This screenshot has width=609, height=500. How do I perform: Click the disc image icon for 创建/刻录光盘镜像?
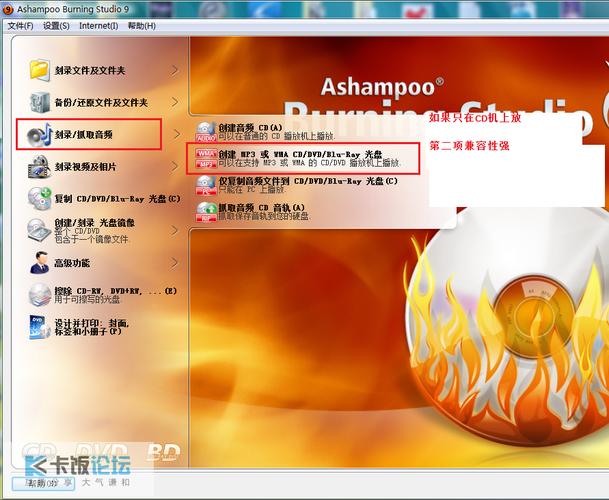pyautogui.click(x=39, y=230)
